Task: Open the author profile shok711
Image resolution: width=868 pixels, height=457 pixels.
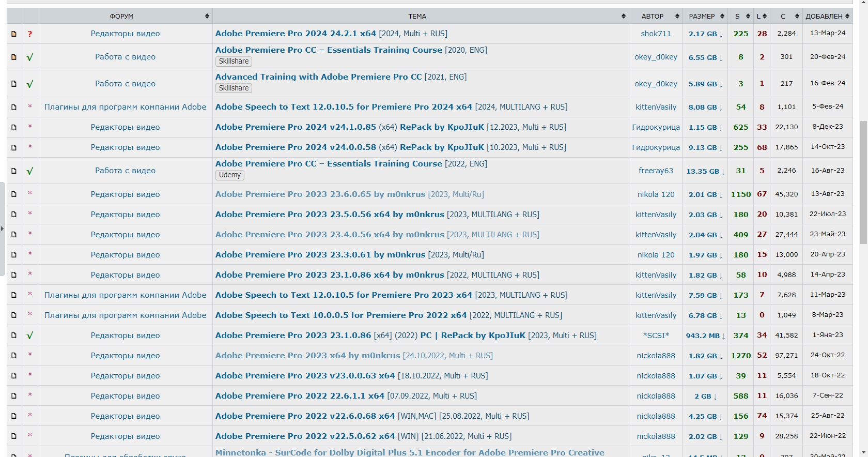Action: pos(656,34)
